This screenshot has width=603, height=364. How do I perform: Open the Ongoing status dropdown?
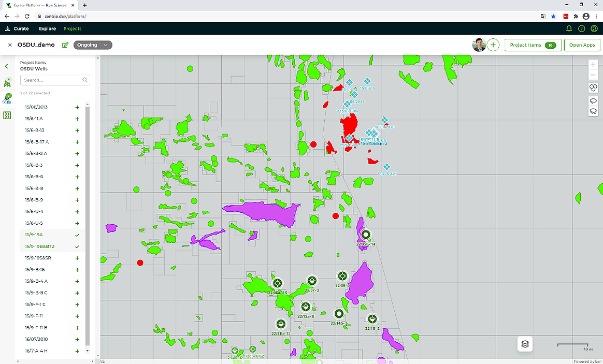click(x=93, y=45)
